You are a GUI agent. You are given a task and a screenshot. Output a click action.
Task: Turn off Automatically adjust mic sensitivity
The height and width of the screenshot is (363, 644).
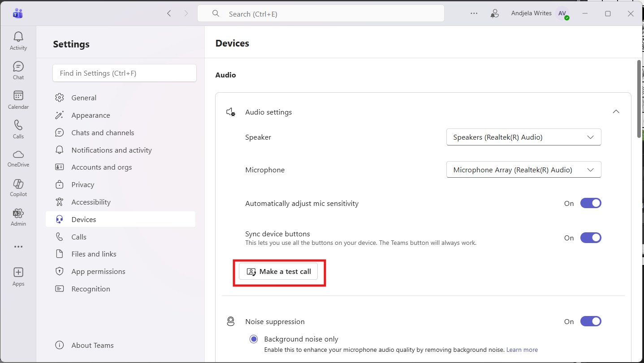(590, 203)
